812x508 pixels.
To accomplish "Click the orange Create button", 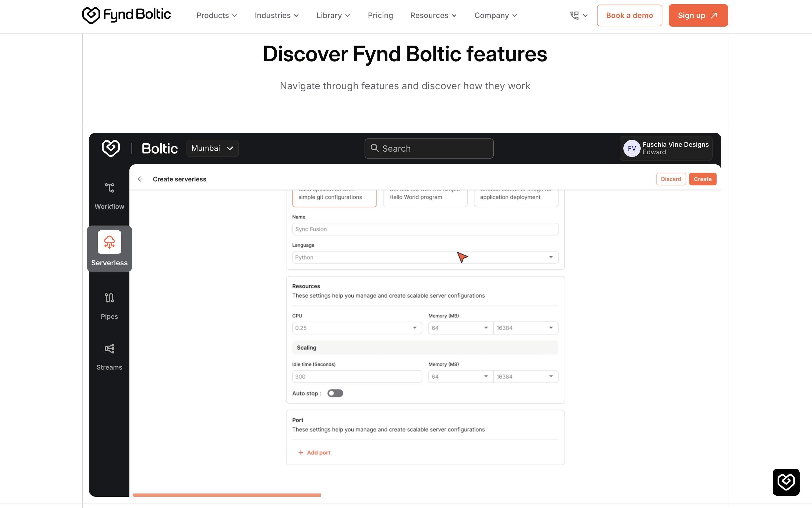I will [703, 179].
